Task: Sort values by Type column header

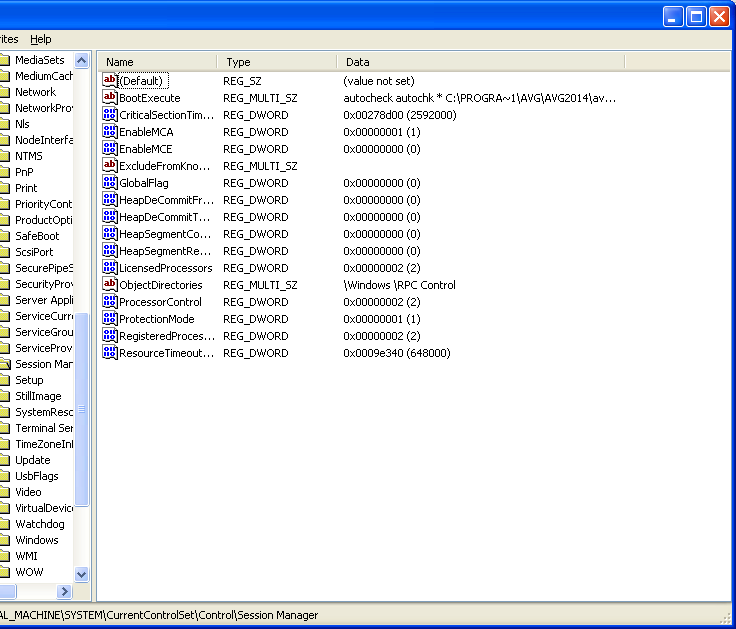Action: coord(276,62)
